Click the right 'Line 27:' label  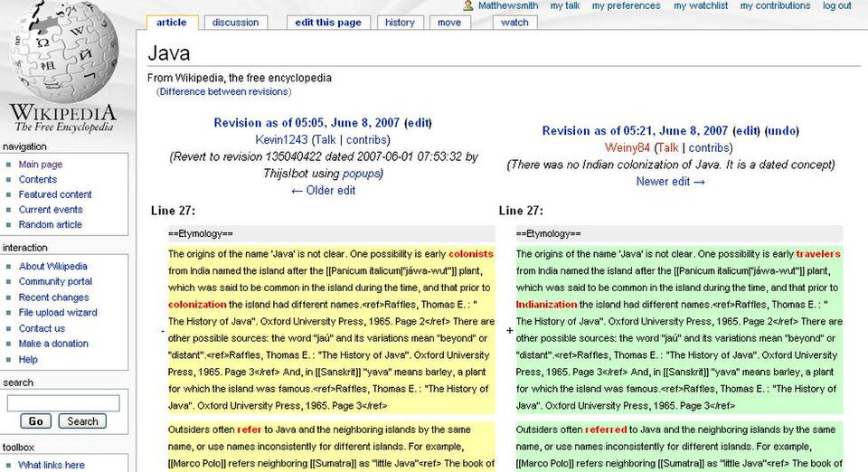pyautogui.click(x=521, y=211)
